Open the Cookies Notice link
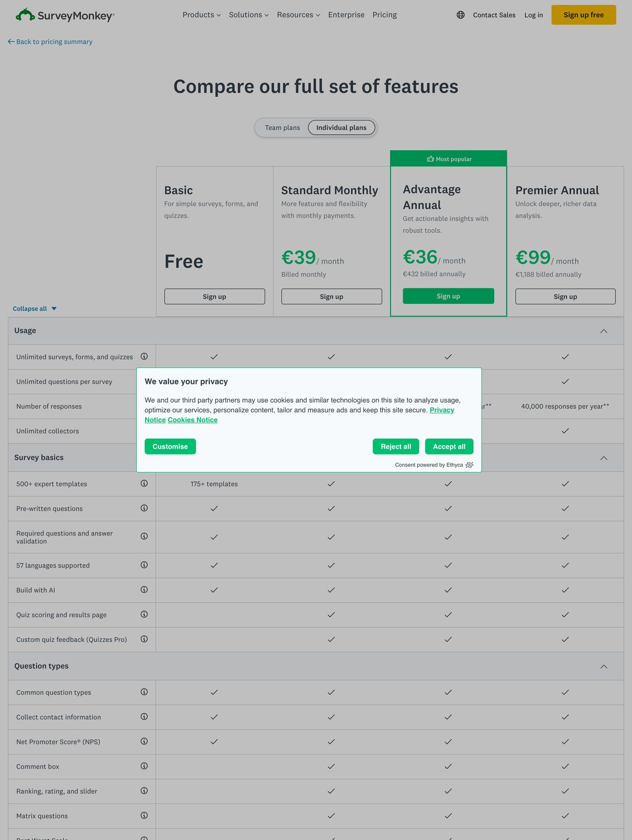 click(x=193, y=420)
